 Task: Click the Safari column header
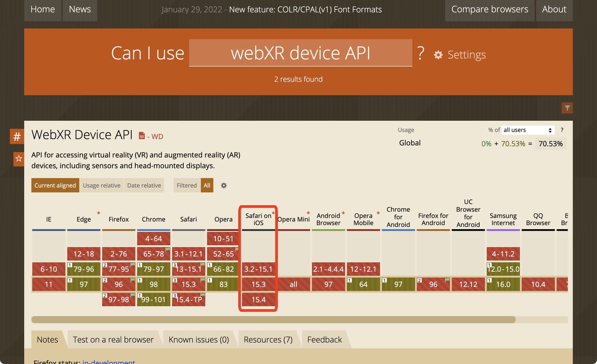(189, 219)
